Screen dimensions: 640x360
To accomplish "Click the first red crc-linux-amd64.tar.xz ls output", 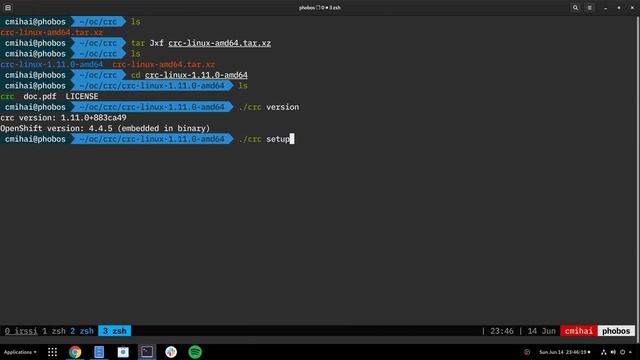I will (51, 33).
